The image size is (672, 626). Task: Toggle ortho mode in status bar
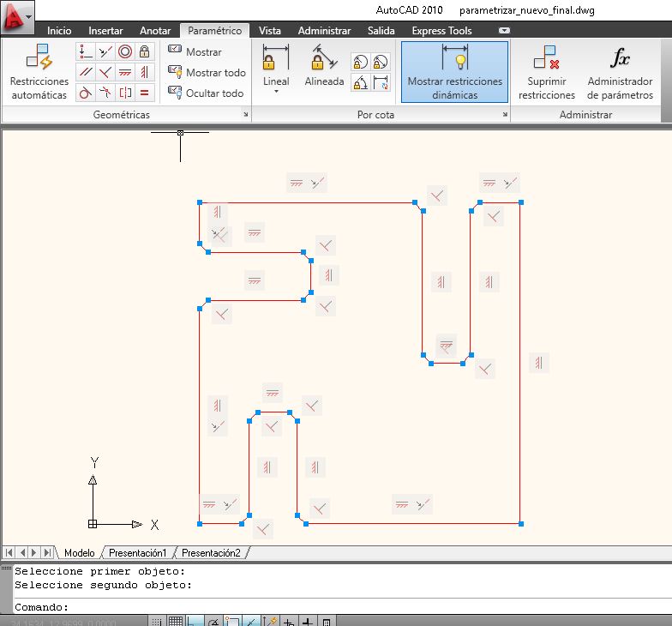point(195,621)
